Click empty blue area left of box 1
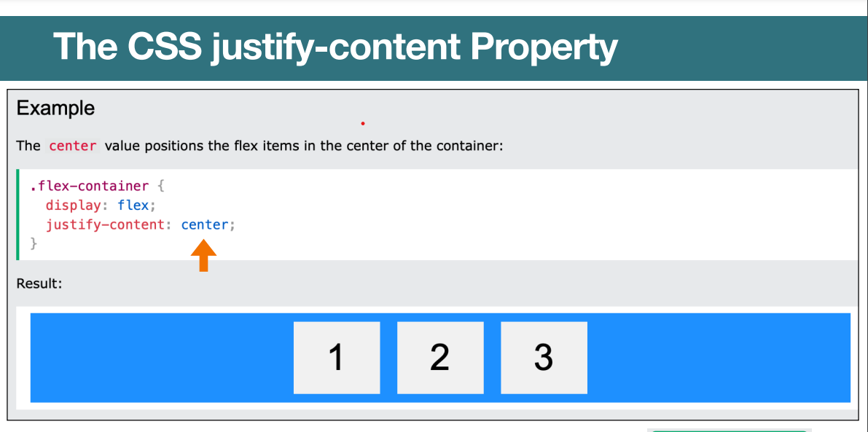 162,357
